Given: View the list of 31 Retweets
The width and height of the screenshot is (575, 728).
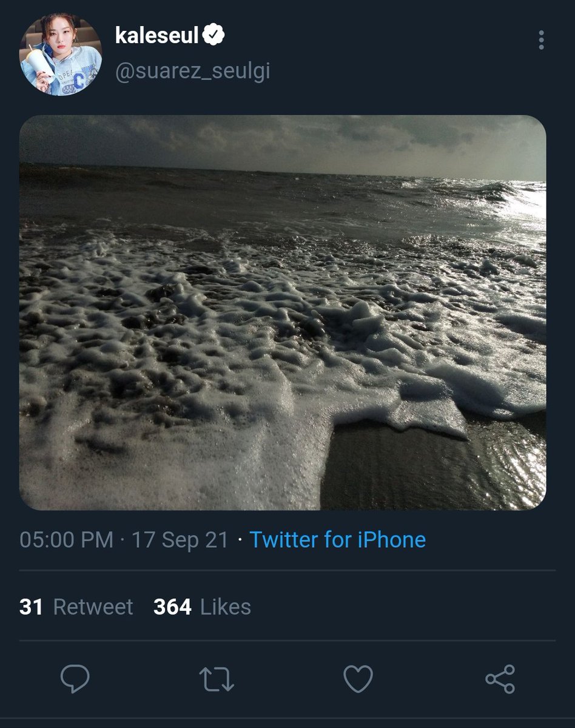Looking at the screenshot, I should pos(76,607).
